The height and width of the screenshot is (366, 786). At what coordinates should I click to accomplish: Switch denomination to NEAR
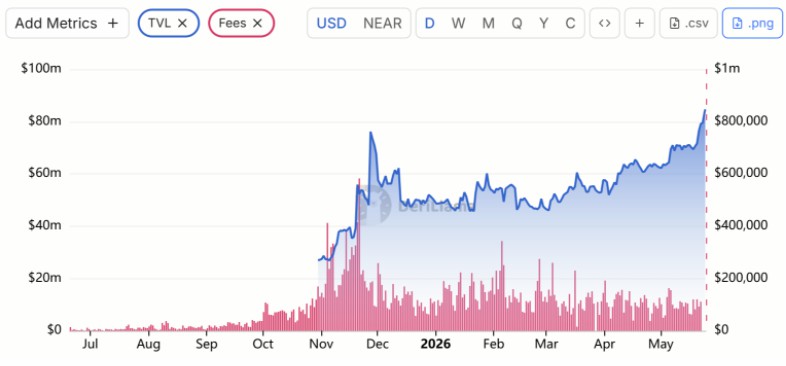coord(382,23)
